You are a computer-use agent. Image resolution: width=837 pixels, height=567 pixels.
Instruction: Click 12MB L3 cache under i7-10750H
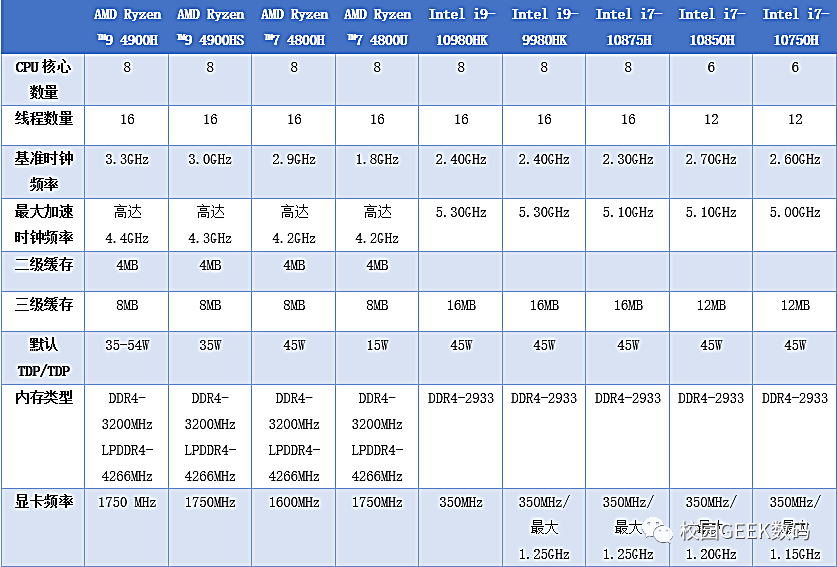pyautogui.click(x=795, y=305)
